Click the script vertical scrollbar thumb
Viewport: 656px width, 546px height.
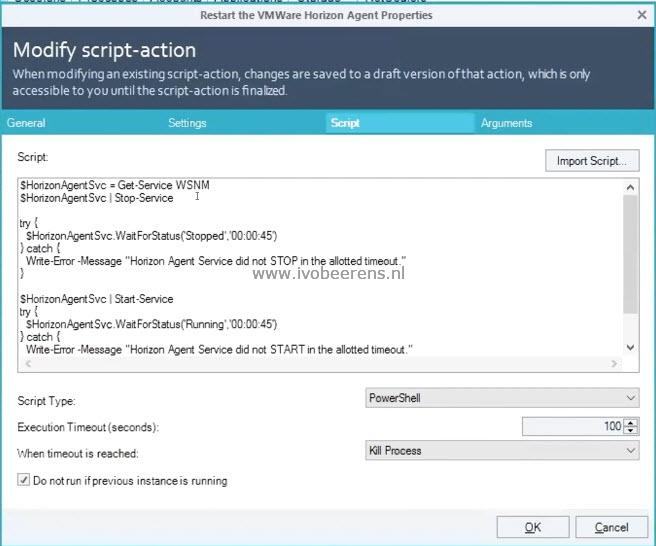pos(630,254)
